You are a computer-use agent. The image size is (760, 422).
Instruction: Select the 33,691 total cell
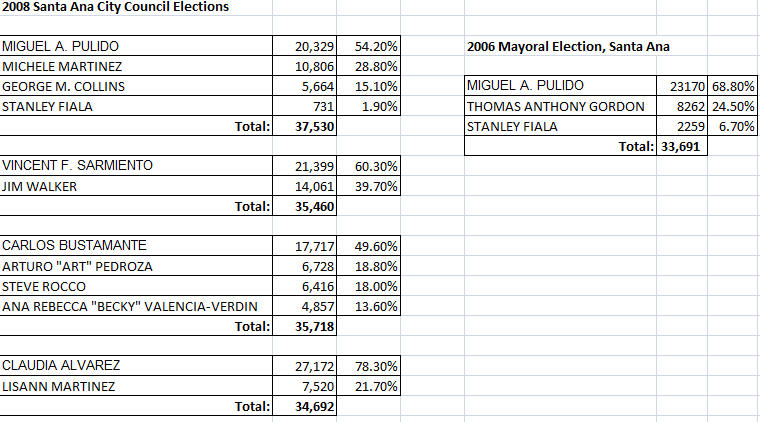(x=682, y=146)
